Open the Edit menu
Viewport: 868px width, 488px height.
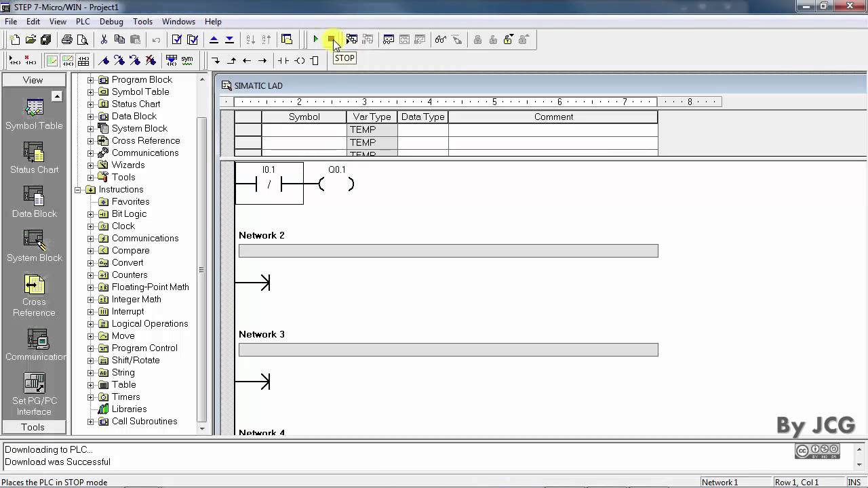pyautogui.click(x=33, y=22)
